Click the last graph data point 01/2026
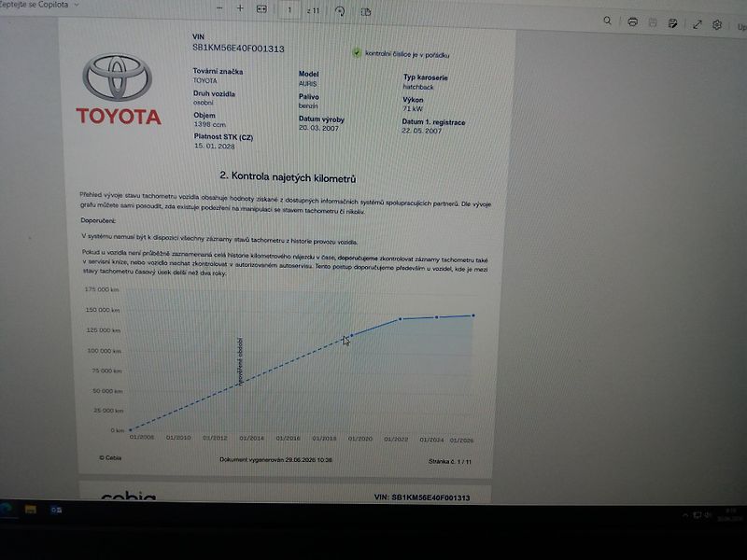This screenshot has height=560, width=747. (x=473, y=315)
